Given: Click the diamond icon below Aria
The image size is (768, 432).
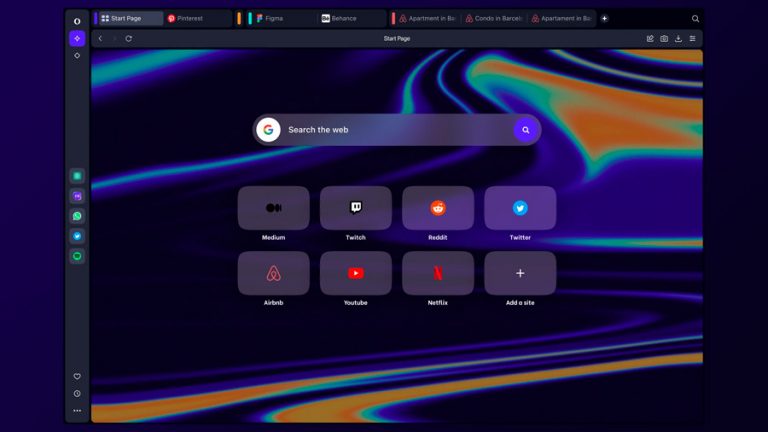Looking at the screenshot, I should click(77, 56).
